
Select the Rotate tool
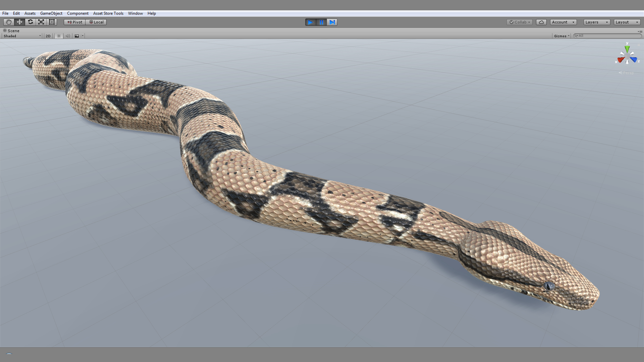30,22
